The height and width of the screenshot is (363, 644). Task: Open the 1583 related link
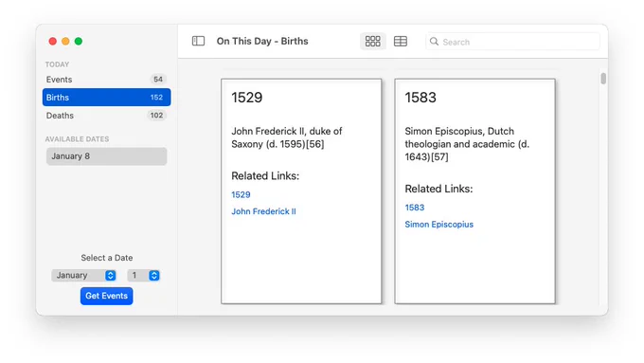tap(415, 208)
